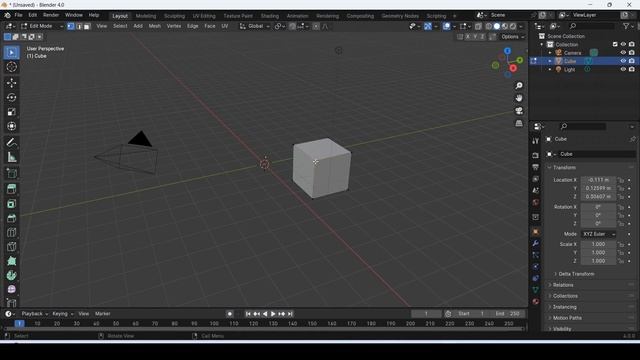
Task: Open the Edit Mode dropdown
Action: pyautogui.click(x=42, y=26)
